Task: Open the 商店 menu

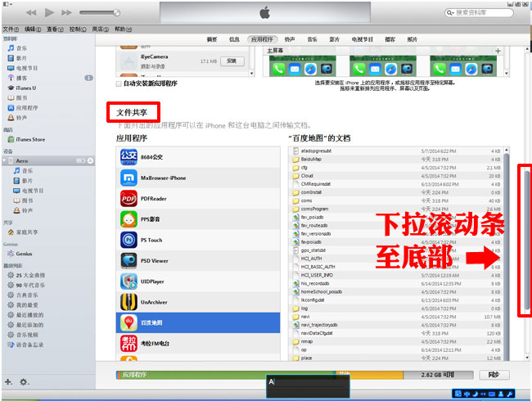Action: click(101, 29)
